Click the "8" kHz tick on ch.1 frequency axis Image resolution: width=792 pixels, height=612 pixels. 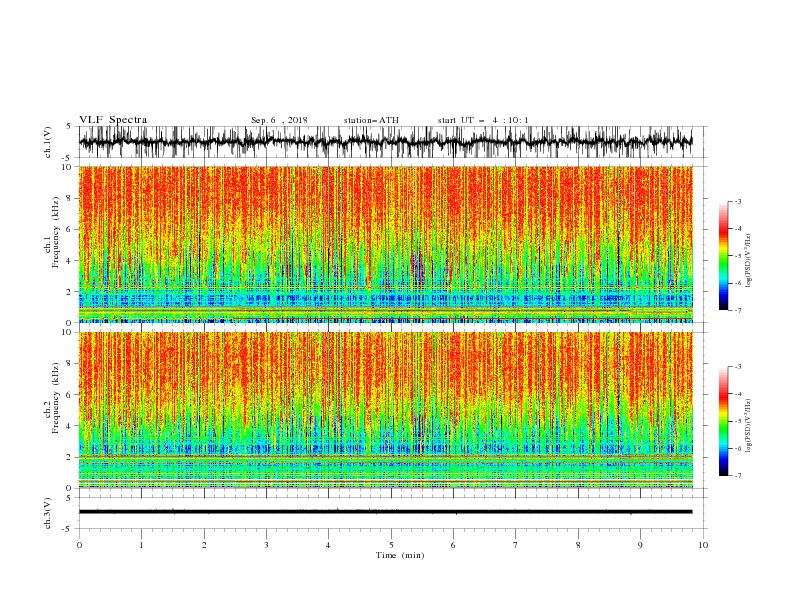pos(70,198)
